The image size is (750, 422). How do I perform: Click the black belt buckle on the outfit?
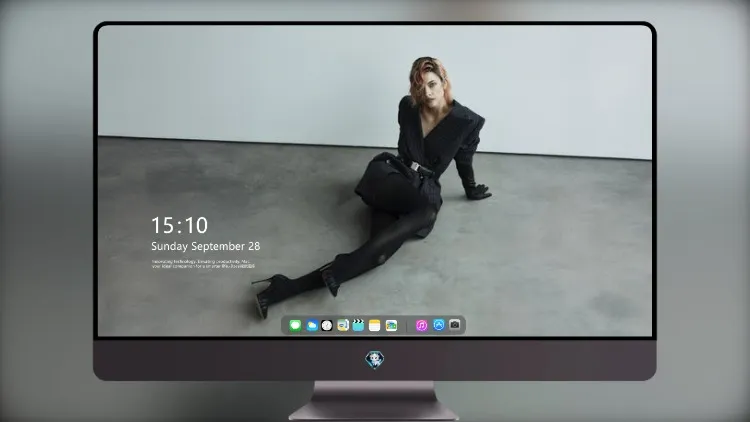(x=417, y=167)
